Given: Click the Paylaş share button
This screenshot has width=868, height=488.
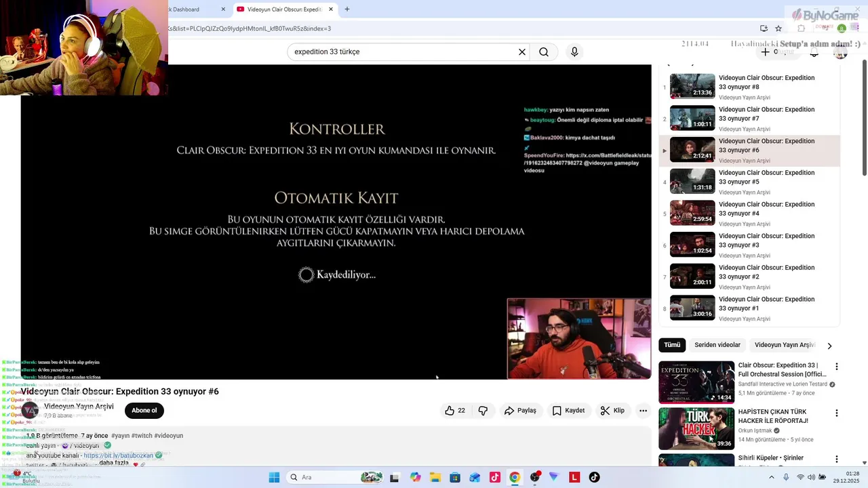Looking at the screenshot, I should click(x=520, y=411).
